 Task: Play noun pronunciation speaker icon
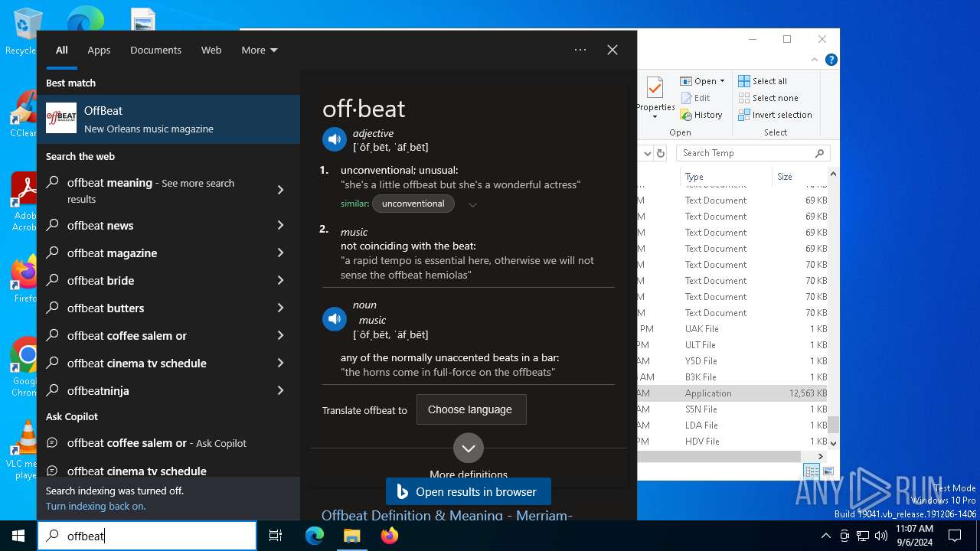click(334, 319)
